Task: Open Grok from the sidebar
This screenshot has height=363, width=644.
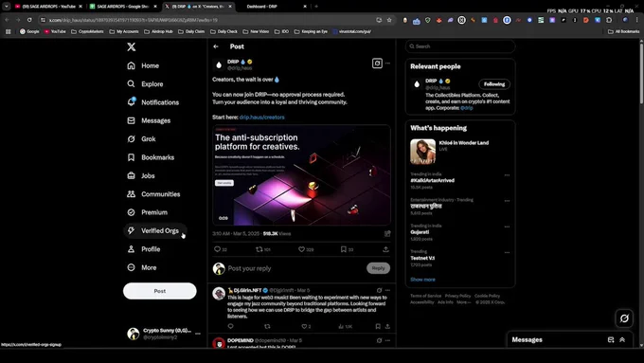Action: click(141, 139)
